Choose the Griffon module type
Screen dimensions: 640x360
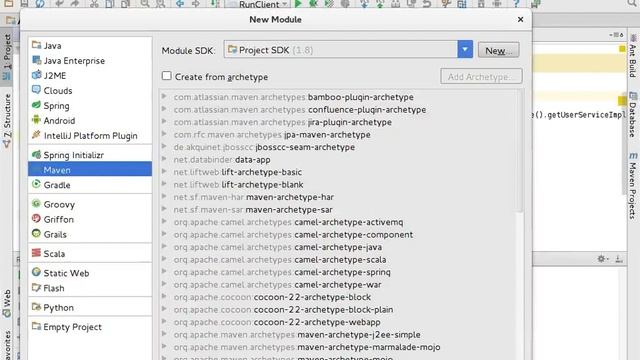click(90, 220)
